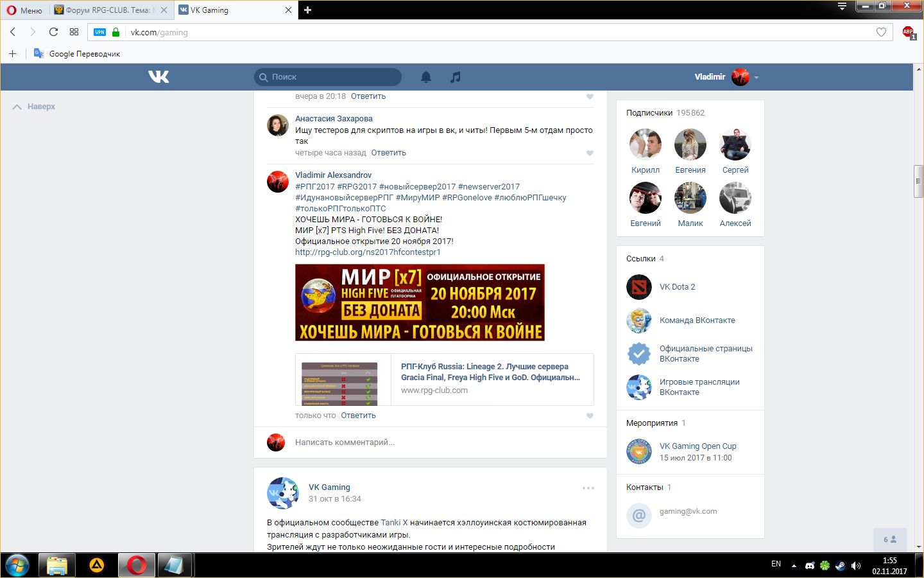Viewport: 924px width, 578px height.
Task: Open the Steam tray icon
Action: 840,566
